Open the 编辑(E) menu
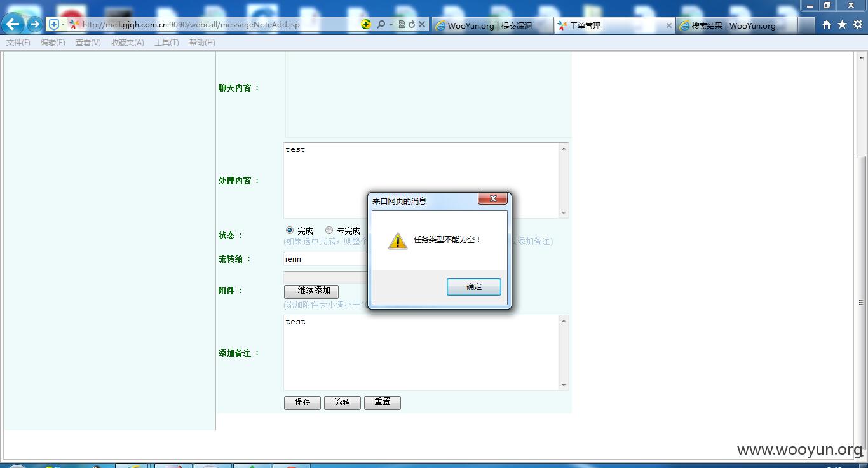868x468 pixels. tap(53, 43)
